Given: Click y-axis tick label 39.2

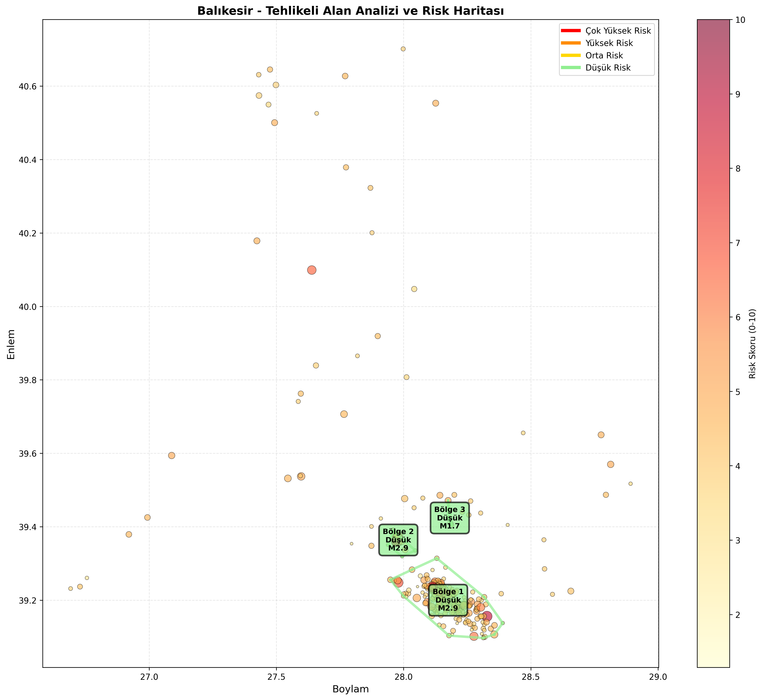Looking at the screenshot, I should point(28,600).
